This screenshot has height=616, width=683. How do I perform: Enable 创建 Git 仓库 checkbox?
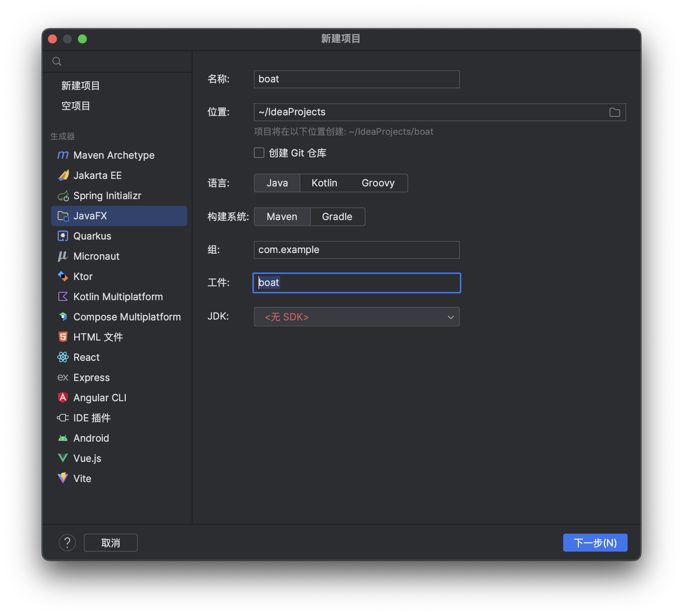tap(259, 153)
